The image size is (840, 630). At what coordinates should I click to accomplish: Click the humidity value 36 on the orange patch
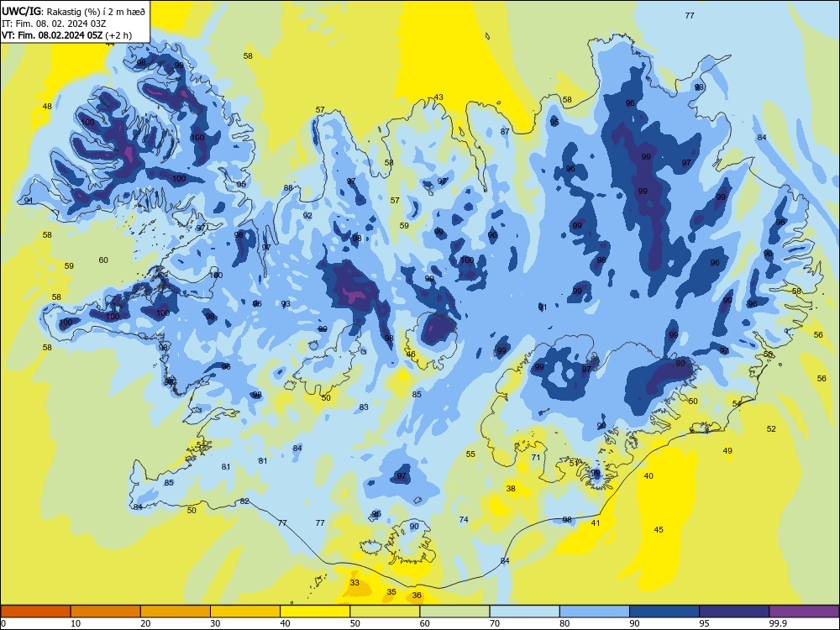pos(417,596)
